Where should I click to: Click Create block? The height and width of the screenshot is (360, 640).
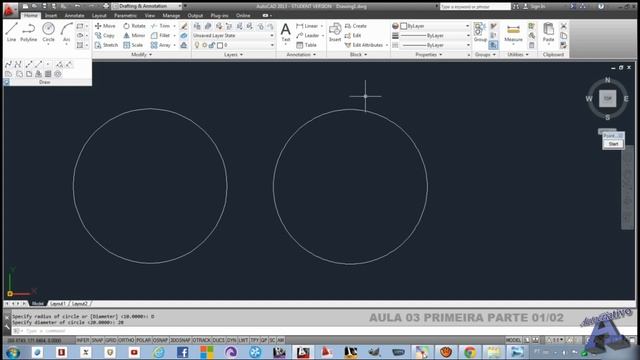pos(356,26)
